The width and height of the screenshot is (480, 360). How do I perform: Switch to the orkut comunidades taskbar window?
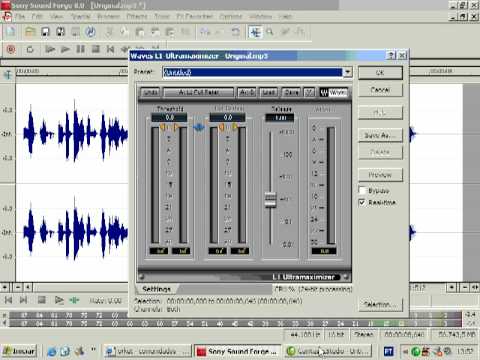147,351
